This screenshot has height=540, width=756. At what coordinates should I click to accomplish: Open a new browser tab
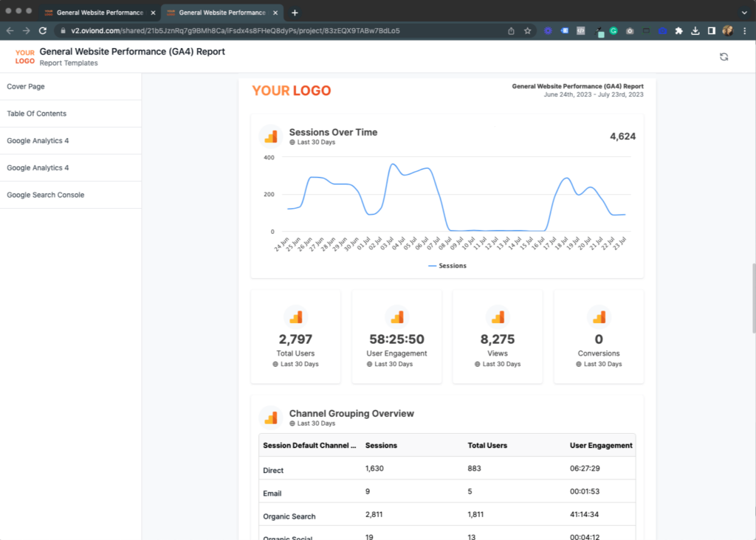tap(295, 13)
